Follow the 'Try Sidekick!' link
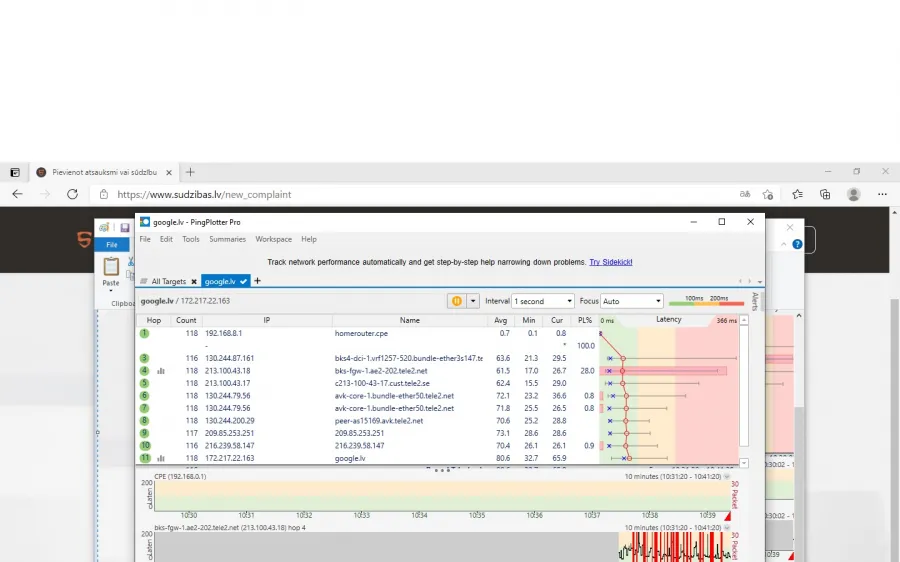 [611, 262]
